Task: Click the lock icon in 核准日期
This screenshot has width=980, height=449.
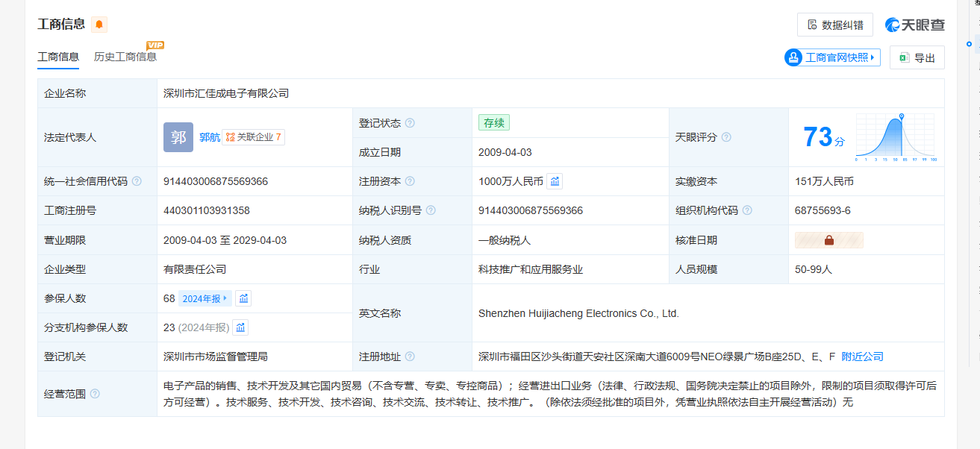Action: click(x=828, y=240)
